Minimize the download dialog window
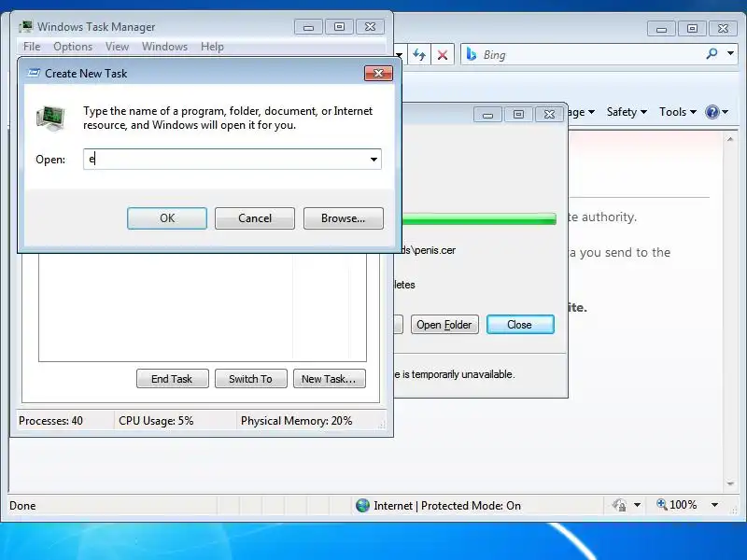 [487, 114]
